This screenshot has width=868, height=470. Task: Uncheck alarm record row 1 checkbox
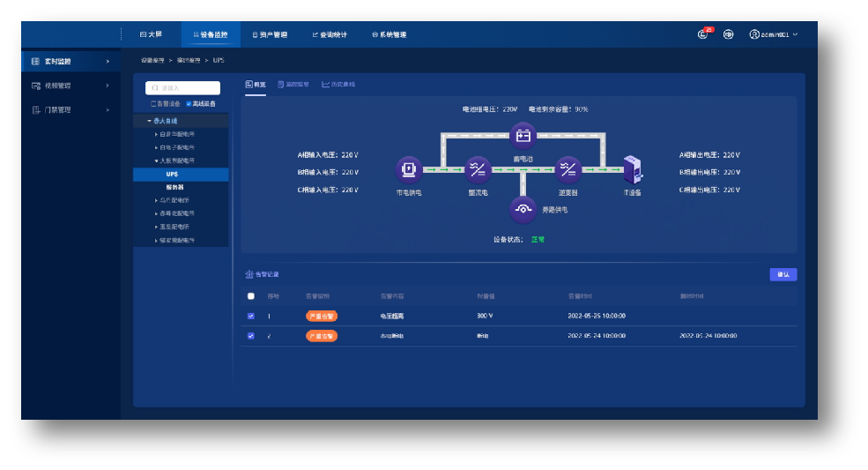click(251, 316)
